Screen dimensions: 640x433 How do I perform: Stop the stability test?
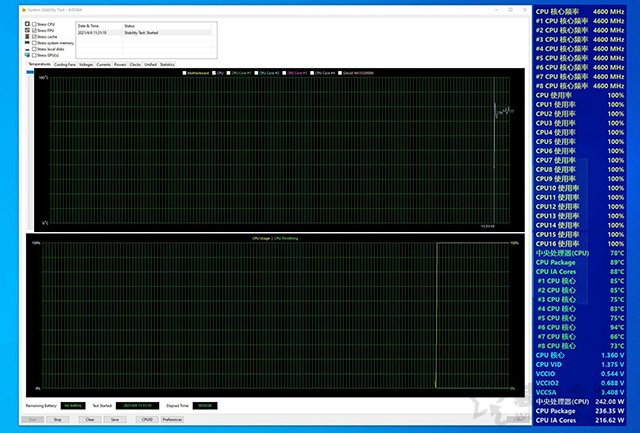[x=57, y=420]
